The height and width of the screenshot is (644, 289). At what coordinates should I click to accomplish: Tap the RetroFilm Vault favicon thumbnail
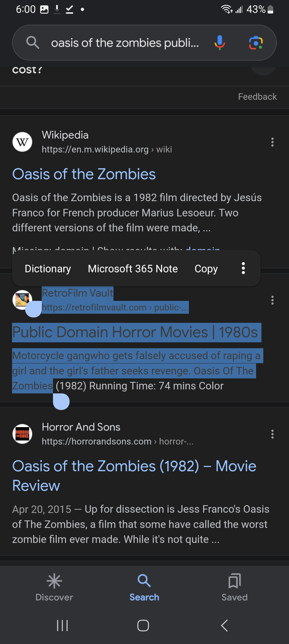[x=22, y=300]
